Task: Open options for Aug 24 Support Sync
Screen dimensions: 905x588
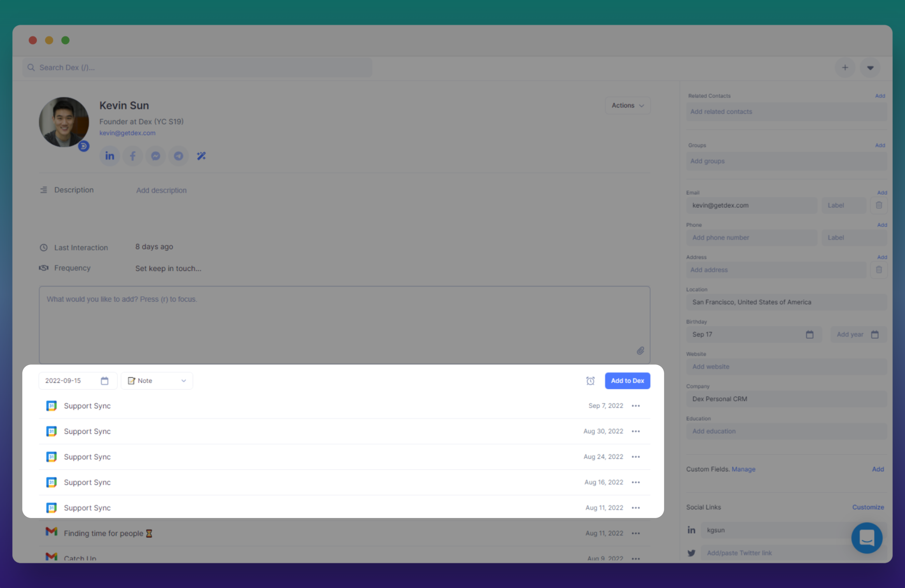Action: [x=636, y=457]
